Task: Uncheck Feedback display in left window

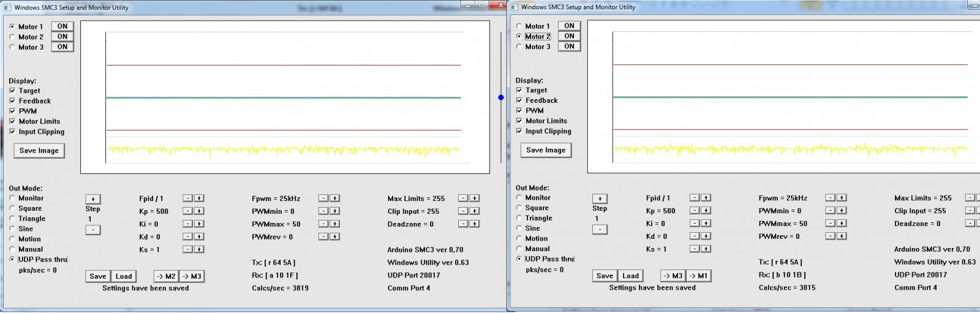Action: click(12, 101)
